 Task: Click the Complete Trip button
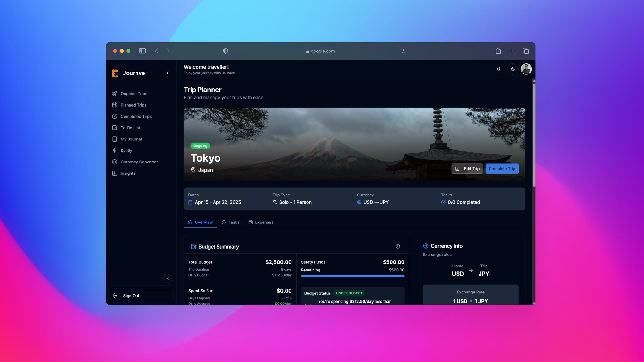[502, 169]
